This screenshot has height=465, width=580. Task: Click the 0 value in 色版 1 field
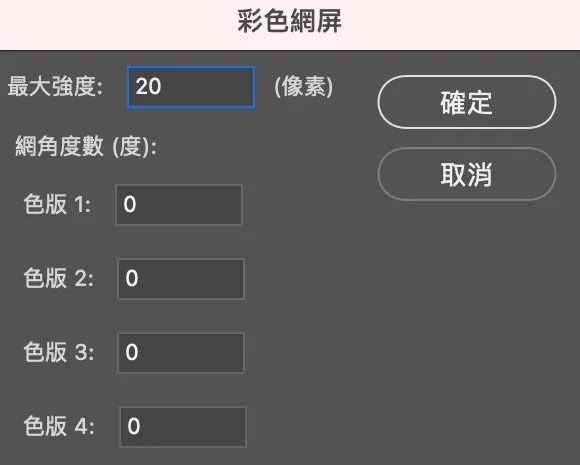(130, 204)
